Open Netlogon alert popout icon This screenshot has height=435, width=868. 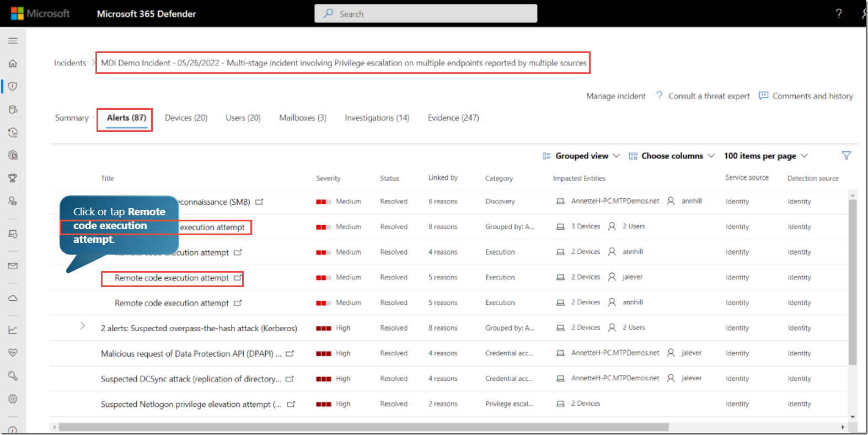(x=291, y=405)
